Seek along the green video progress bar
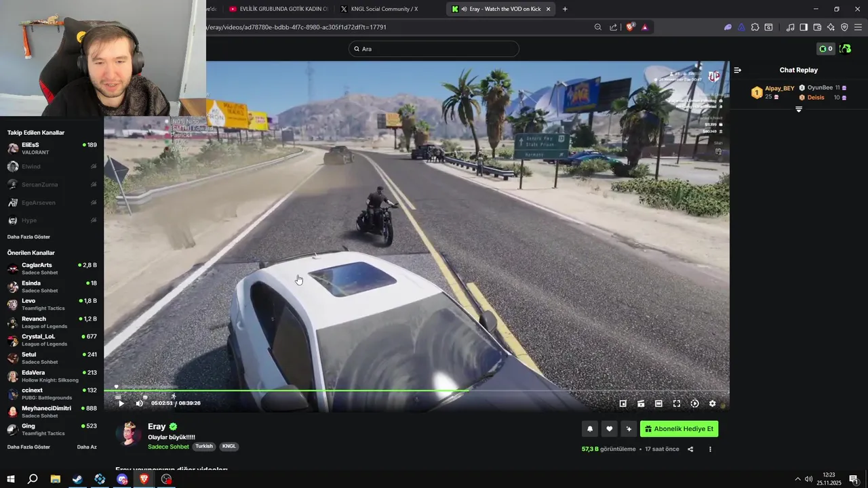Image resolution: width=868 pixels, height=488 pixels. pyautogui.click(x=416, y=390)
